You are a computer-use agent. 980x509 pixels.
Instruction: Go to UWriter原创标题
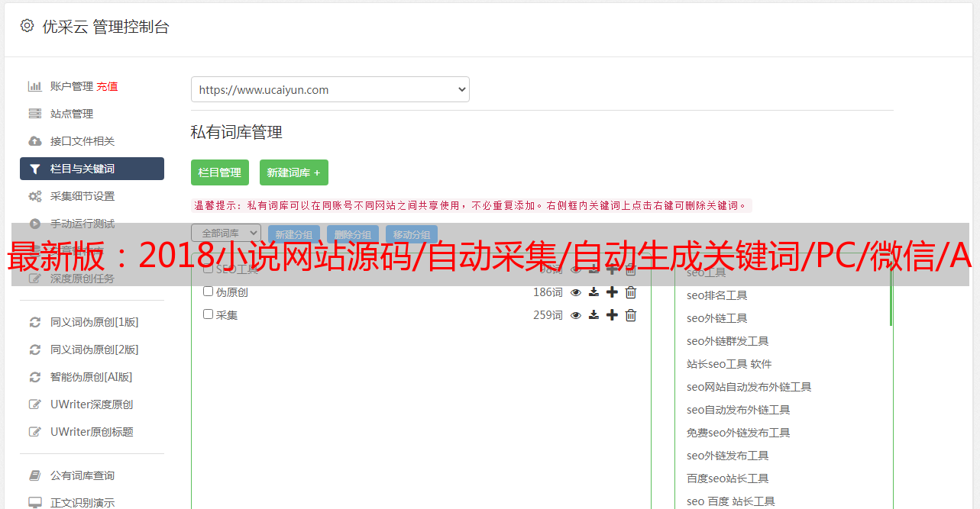pos(92,432)
